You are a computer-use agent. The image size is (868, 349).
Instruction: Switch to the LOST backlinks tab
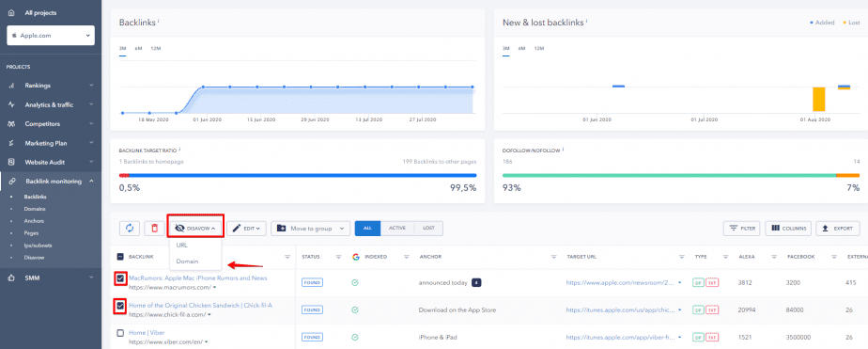(428, 229)
